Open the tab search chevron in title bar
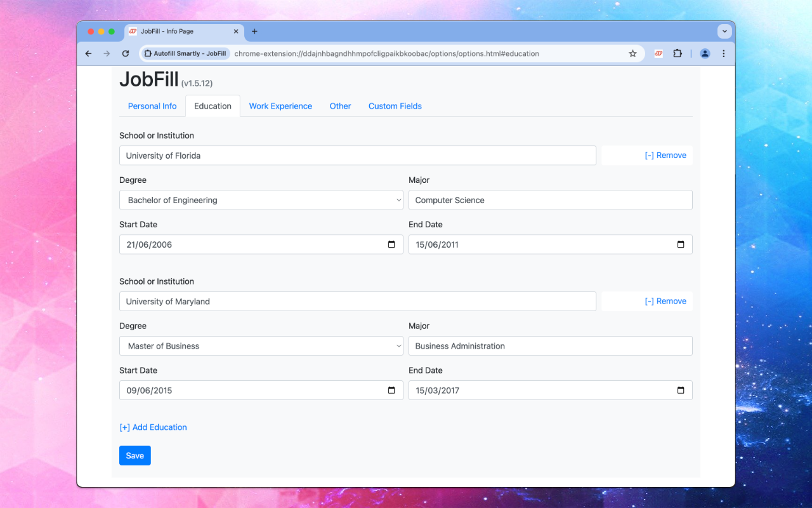Viewport: 812px width, 508px height. [724, 31]
